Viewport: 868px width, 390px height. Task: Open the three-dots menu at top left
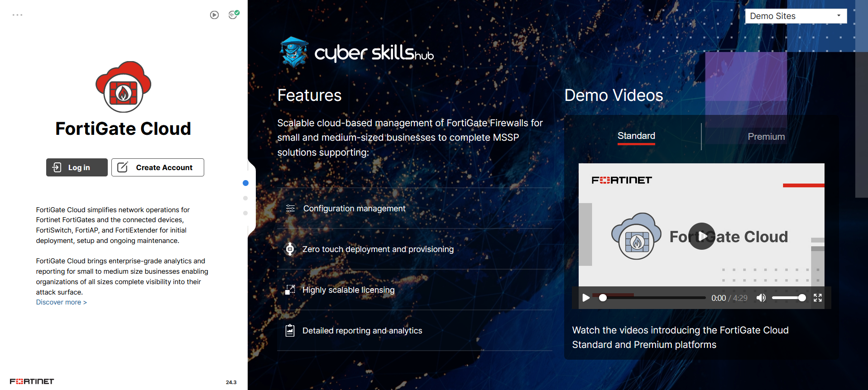(17, 15)
